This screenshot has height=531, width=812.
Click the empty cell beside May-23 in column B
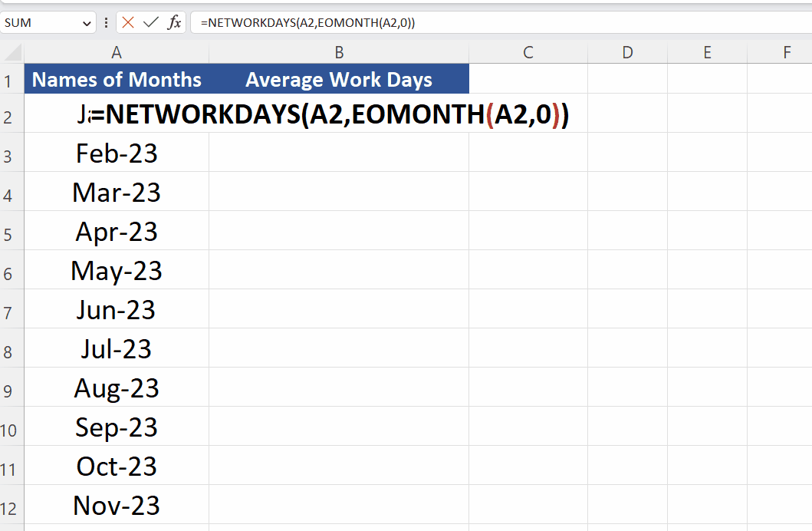click(339, 271)
